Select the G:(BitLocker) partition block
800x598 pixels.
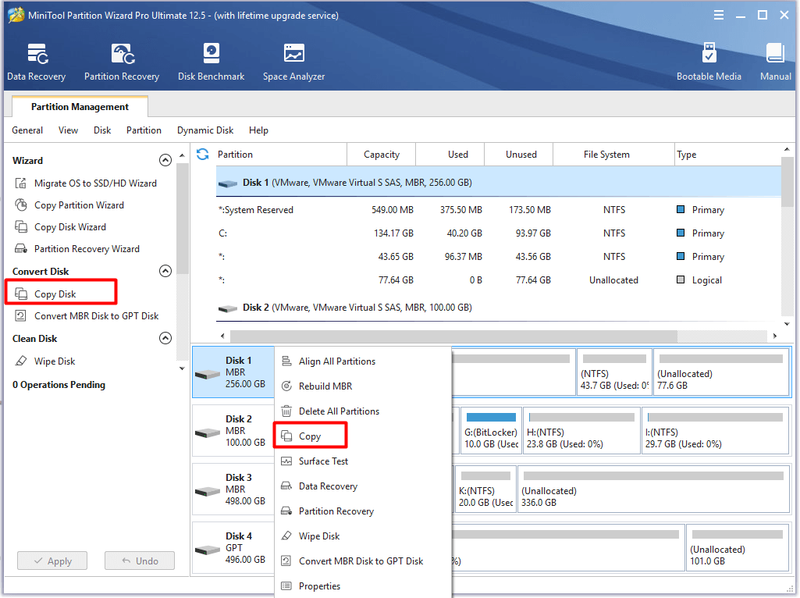pos(491,431)
